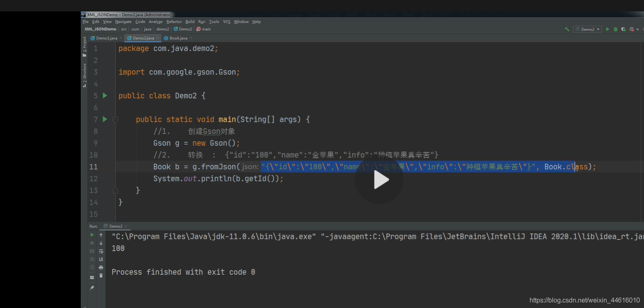Open the Code menu
This screenshot has width=644, height=308.
140,22
